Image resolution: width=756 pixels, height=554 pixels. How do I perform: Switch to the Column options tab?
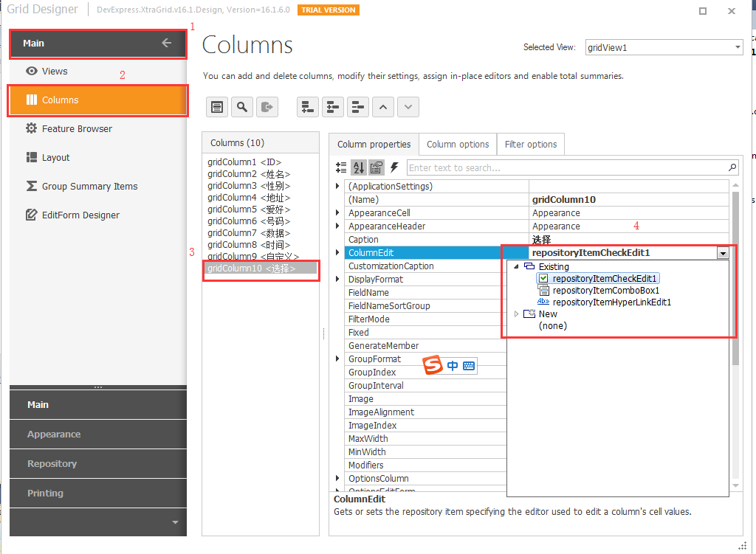(x=458, y=145)
